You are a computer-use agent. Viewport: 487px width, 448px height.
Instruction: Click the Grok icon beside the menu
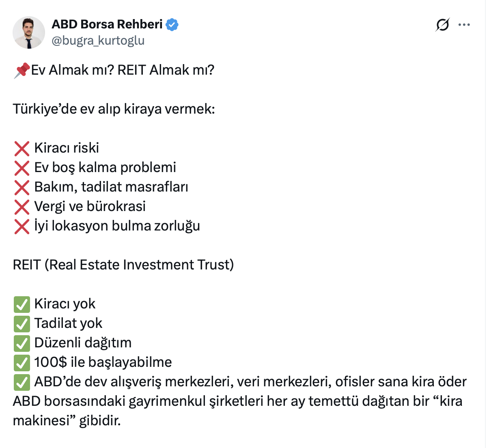tap(442, 25)
